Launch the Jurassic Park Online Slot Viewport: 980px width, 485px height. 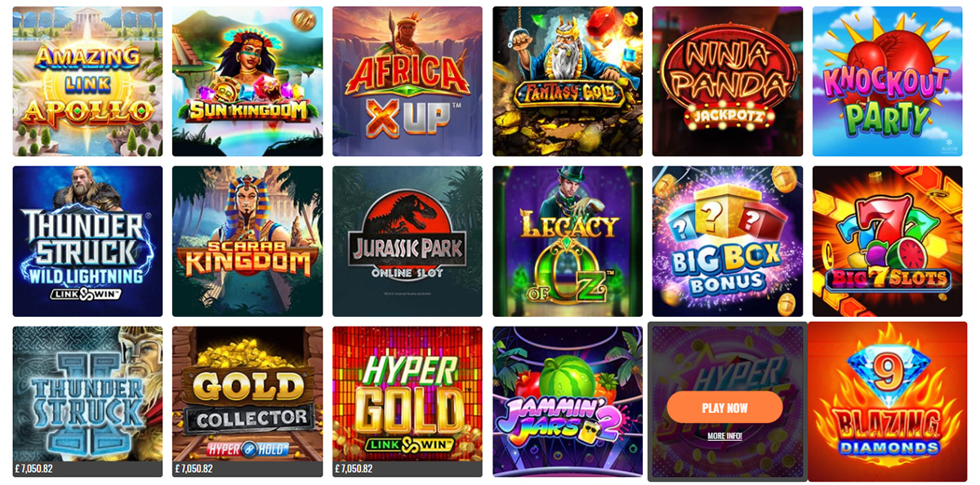click(408, 241)
